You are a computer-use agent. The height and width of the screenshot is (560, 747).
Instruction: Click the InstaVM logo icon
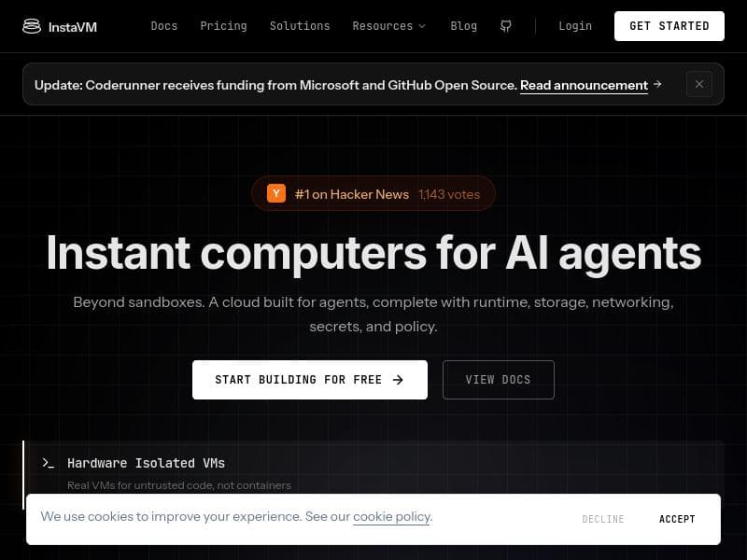32,26
